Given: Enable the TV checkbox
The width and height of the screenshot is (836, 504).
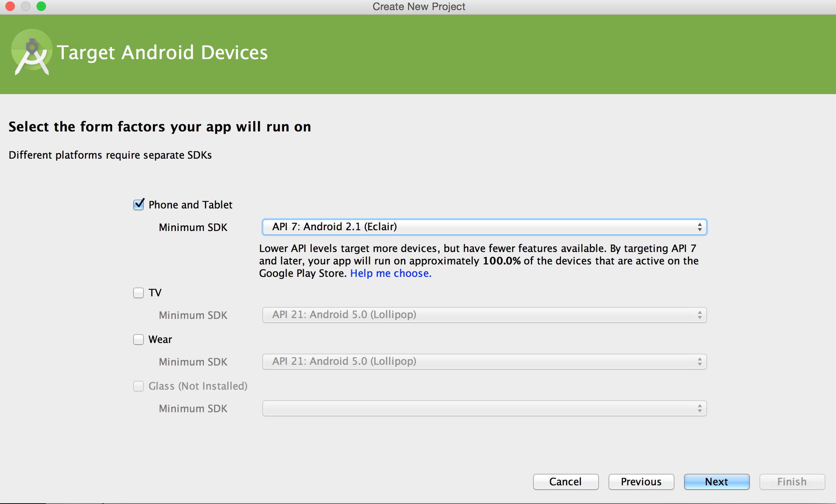Looking at the screenshot, I should (x=138, y=292).
